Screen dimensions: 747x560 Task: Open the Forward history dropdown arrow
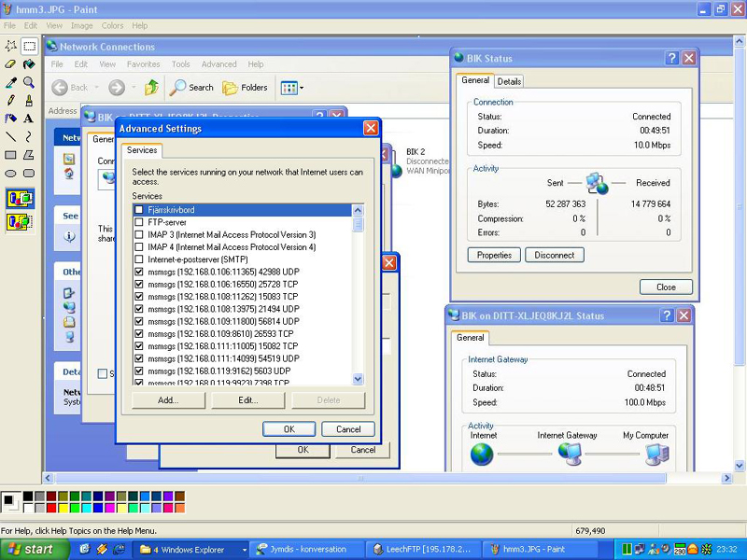pyautogui.click(x=134, y=87)
